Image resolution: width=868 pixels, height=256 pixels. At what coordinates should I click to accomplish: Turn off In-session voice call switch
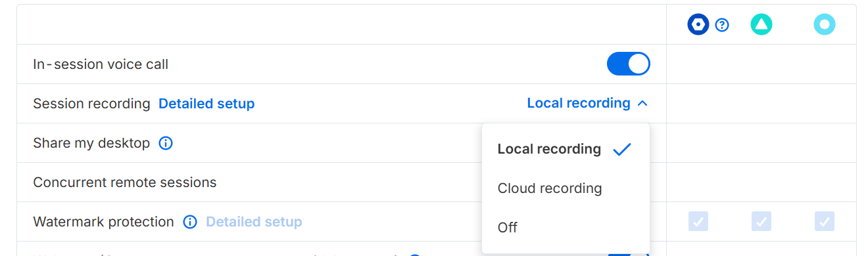pyautogui.click(x=628, y=64)
